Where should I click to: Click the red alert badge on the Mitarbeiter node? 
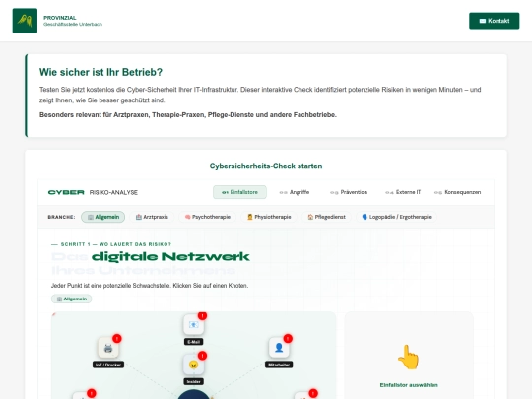pos(288,339)
